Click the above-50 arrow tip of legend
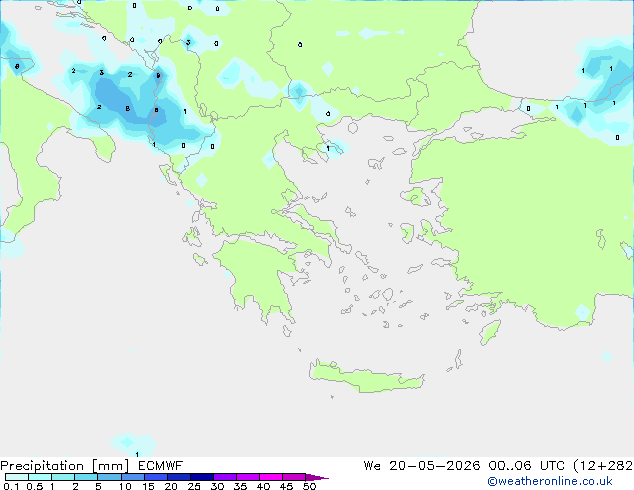634x490 pixels. click(317, 477)
